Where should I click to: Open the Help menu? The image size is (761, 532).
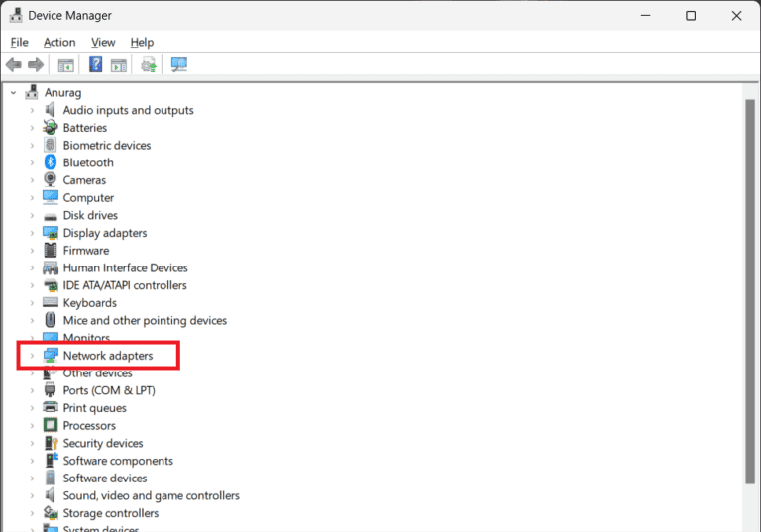(143, 43)
